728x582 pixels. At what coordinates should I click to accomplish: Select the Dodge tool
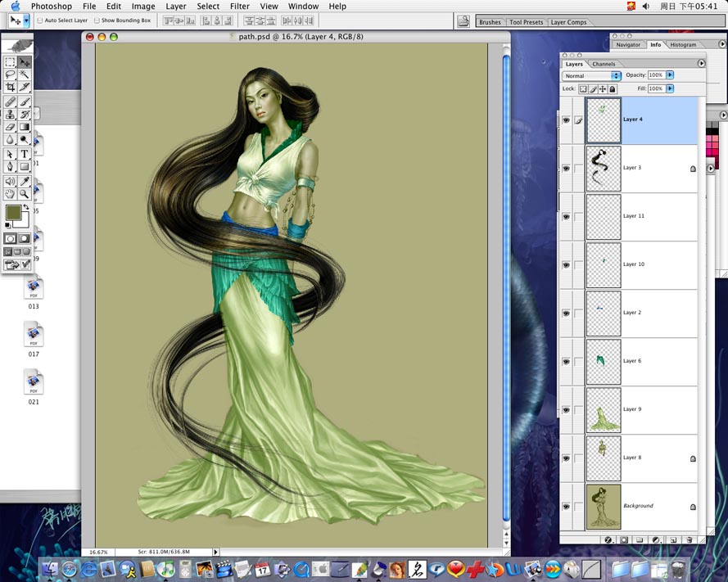pyautogui.click(x=25, y=139)
